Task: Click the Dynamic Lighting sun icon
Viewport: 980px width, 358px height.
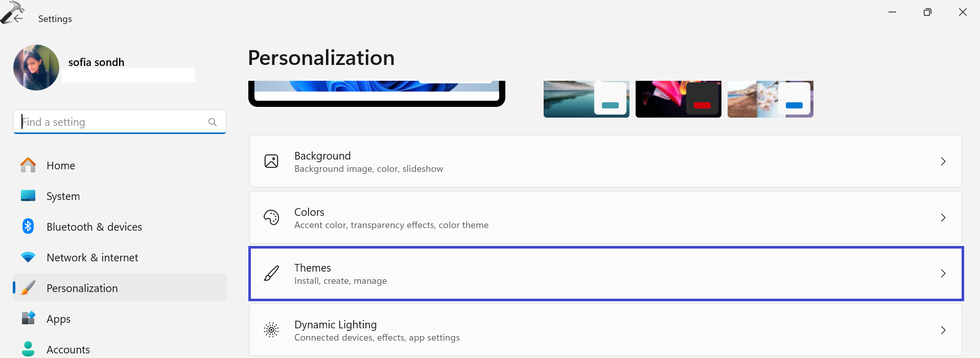Action: [271, 330]
